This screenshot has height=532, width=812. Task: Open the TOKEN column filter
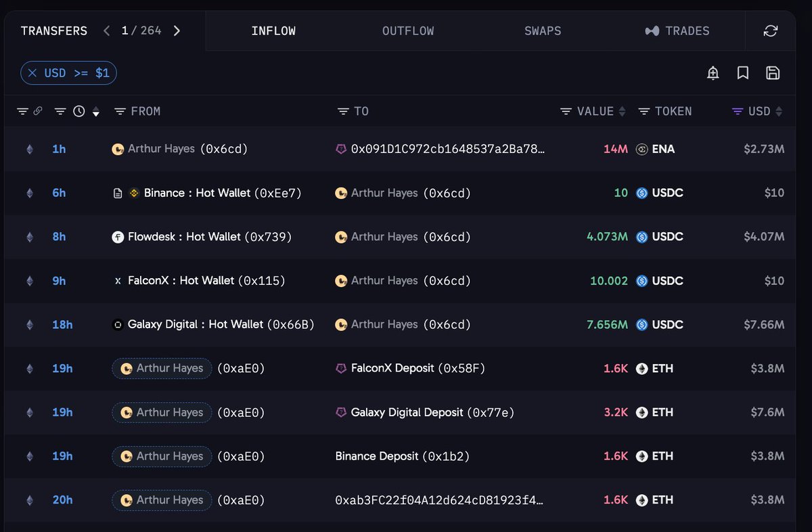pyautogui.click(x=644, y=112)
